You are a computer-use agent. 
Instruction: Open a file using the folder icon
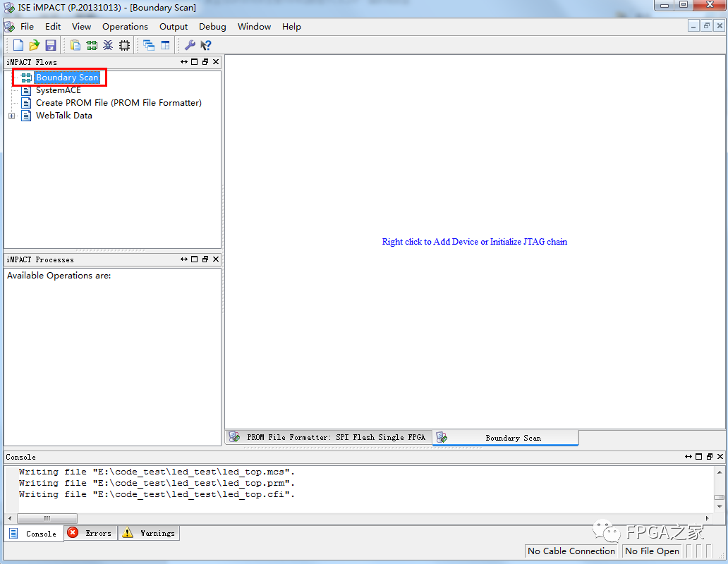click(x=34, y=44)
